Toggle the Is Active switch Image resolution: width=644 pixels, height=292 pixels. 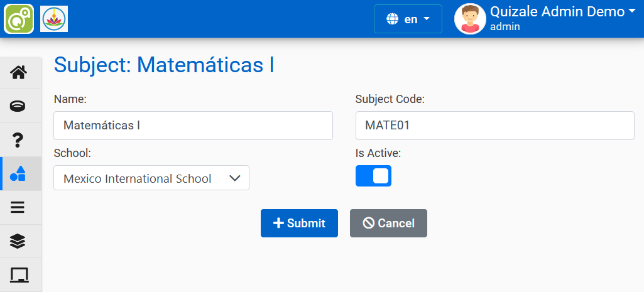[373, 176]
